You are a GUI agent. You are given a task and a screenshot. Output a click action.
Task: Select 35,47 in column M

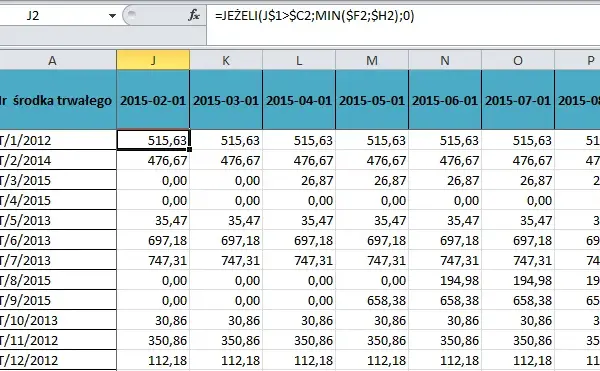point(372,220)
